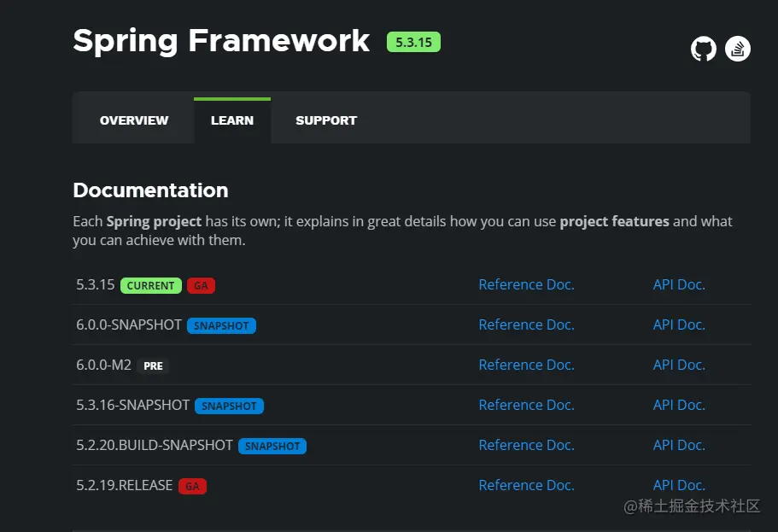Switch to the OVERVIEW tab
This screenshot has width=778, height=532.
click(134, 120)
